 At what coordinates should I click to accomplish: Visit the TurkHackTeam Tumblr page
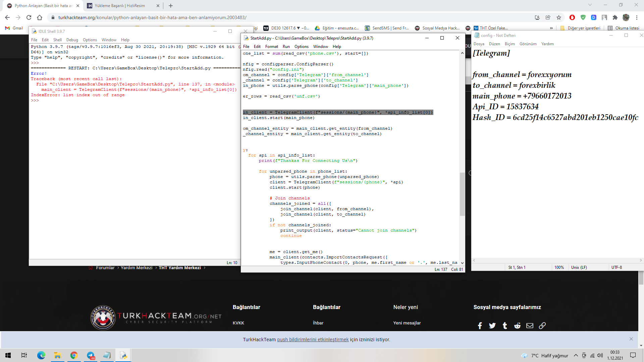pyautogui.click(x=505, y=325)
